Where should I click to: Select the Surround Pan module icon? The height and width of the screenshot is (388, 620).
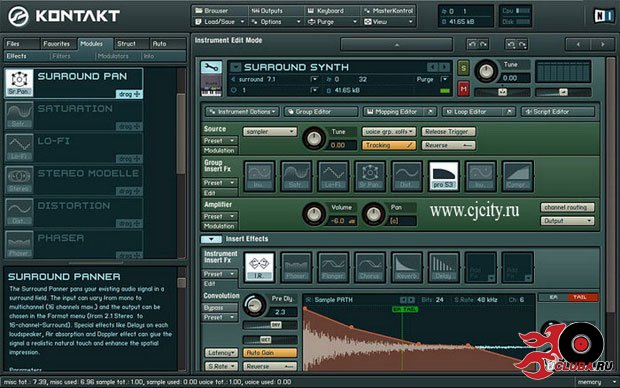pyautogui.click(x=19, y=83)
